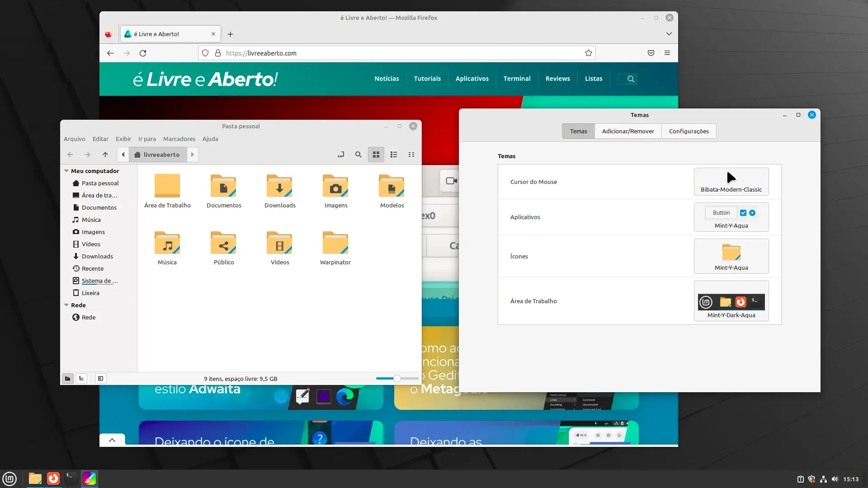Viewport: 868px width, 488px height.
Task: Hide the file manager sidebar
Action: pos(100,379)
